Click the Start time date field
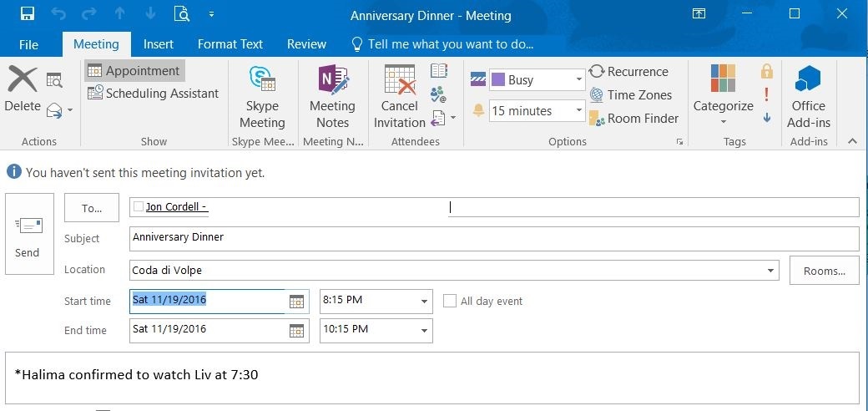This screenshot has width=868, height=411. coord(208,301)
